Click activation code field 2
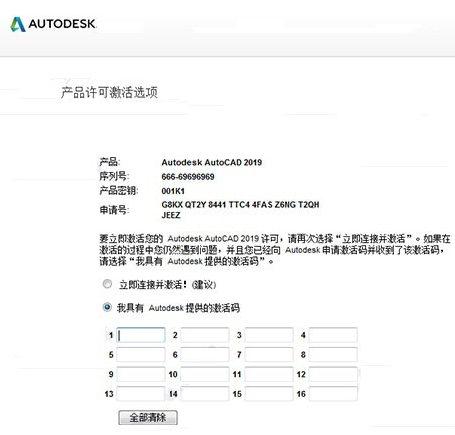 point(205,335)
